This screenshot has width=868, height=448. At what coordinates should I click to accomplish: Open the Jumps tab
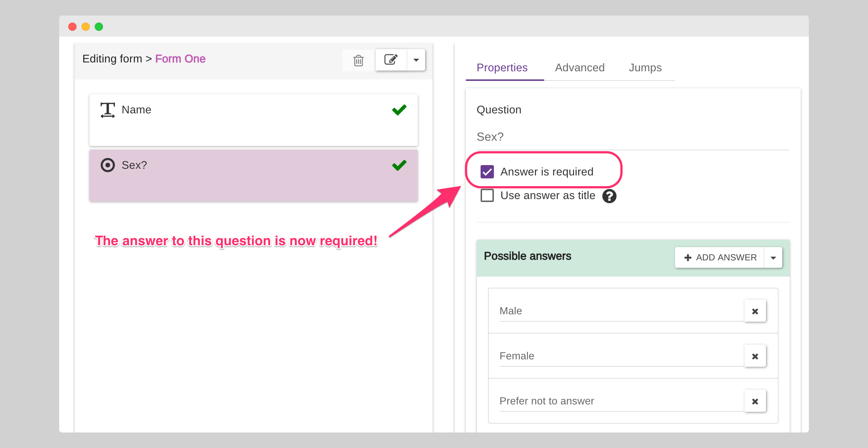click(x=645, y=68)
